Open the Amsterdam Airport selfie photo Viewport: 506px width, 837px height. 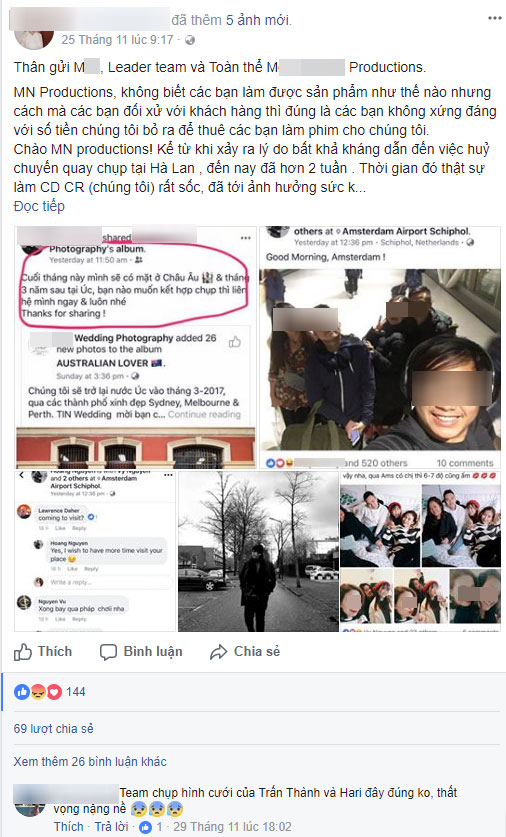click(x=380, y=348)
